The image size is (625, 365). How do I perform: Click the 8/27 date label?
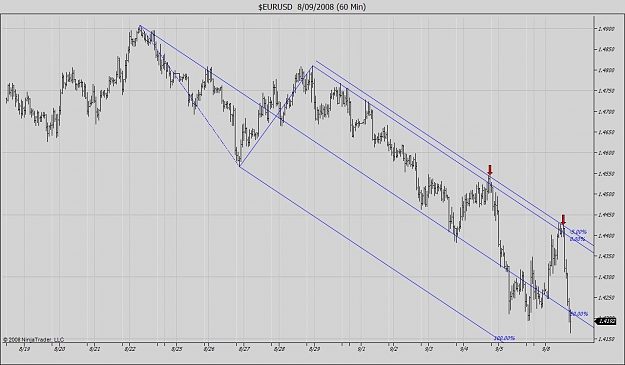244,349
